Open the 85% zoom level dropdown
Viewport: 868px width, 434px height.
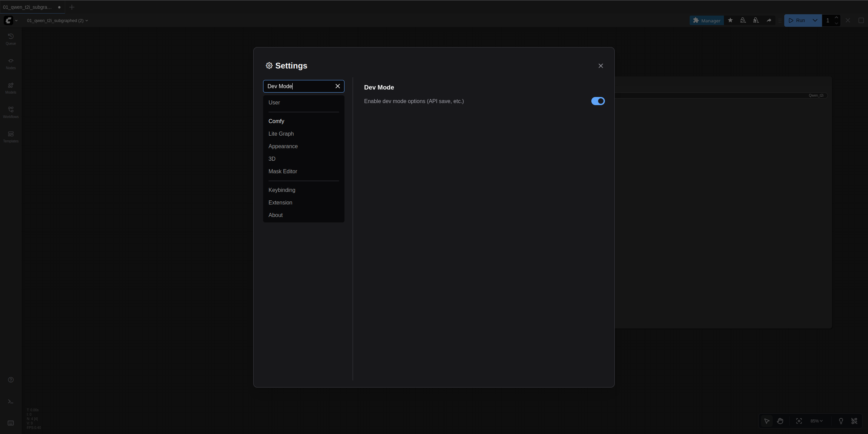pyautogui.click(x=816, y=421)
